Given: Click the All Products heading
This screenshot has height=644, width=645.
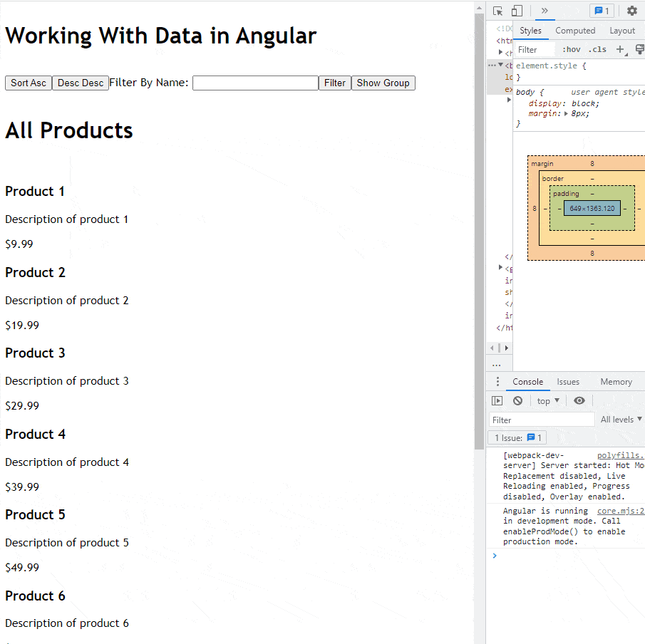Looking at the screenshot, I should (68, 131).
